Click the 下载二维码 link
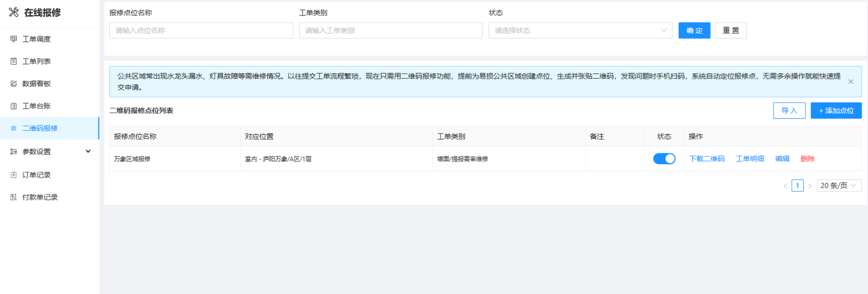This screenshot has width=868, height=294. point(707,159)
